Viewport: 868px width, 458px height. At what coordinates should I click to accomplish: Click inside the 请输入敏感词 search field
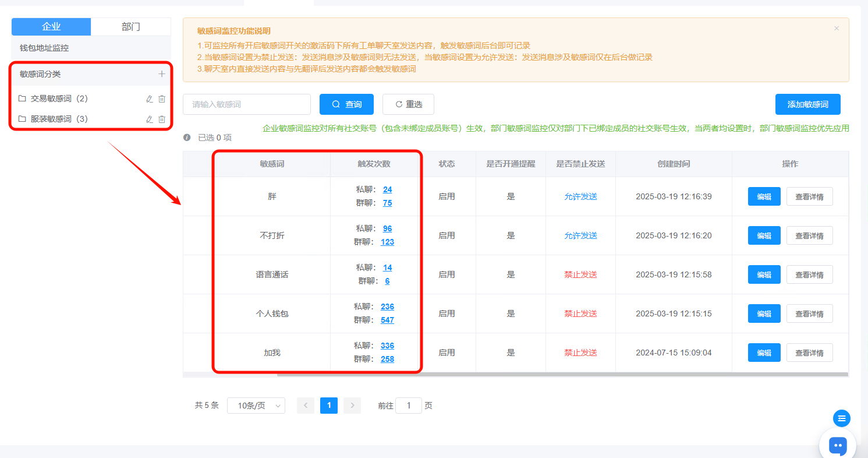[246, 104]
